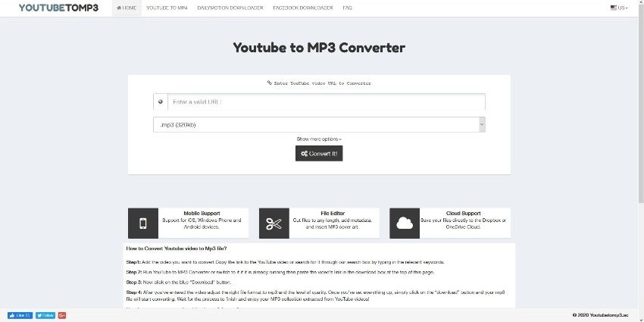The image size is (644, 322).
Task: Select the 'Step 2:' instruction text
Action: click(280, 272)
